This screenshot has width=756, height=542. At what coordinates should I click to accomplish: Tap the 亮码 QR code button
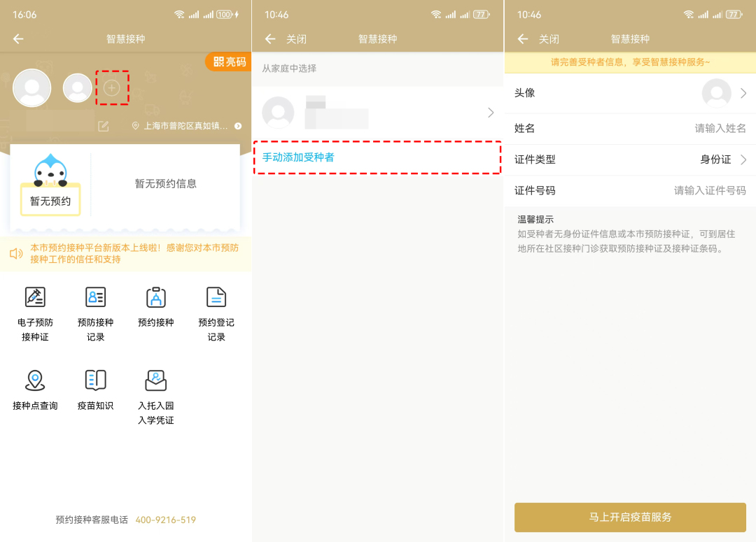230,62
